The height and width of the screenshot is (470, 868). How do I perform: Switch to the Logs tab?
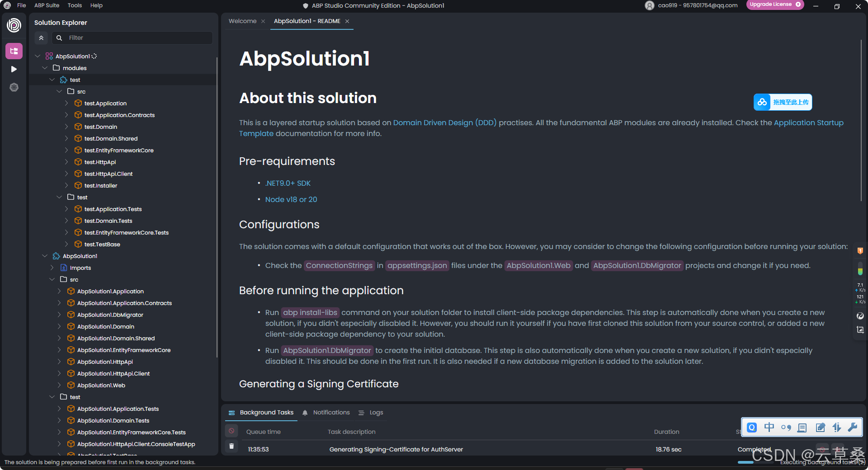click(376, 413)
